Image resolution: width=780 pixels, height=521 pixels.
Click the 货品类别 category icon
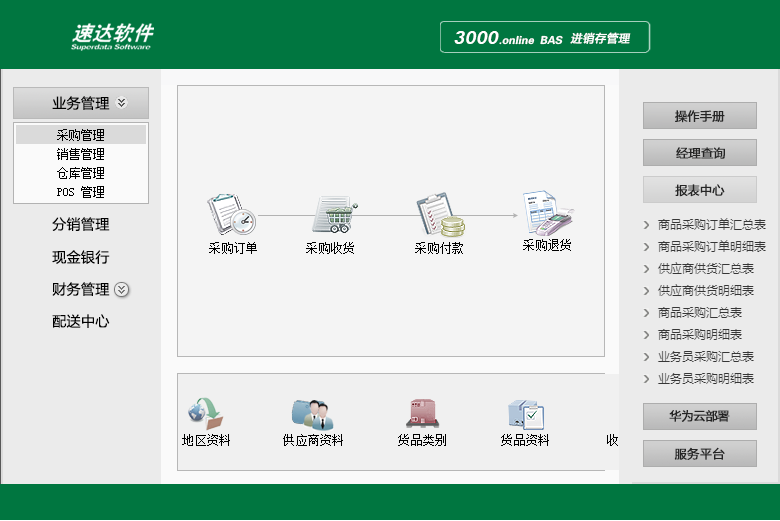click(422, 413)
